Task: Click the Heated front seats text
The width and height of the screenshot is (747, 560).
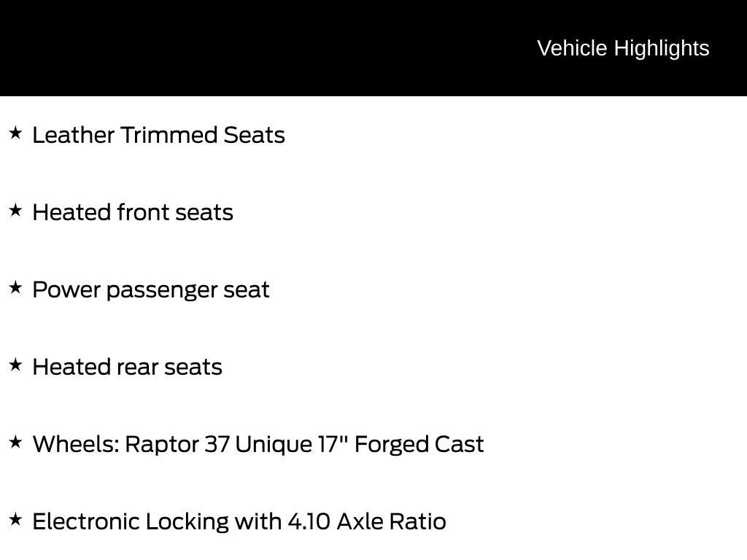Action: [x=133, y=212]
